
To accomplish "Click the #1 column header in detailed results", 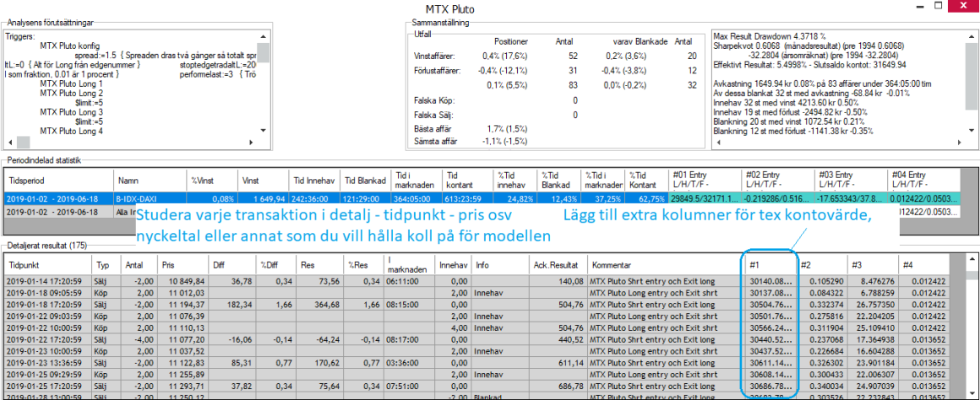I will click(769, 265).
